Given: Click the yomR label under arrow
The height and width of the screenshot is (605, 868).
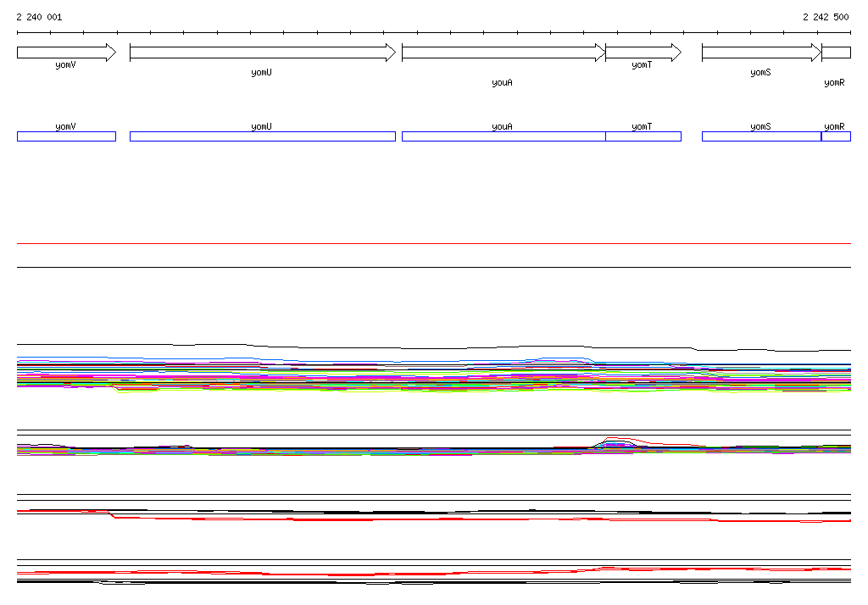Looking at the screenshot, I should tap(834, 83).
